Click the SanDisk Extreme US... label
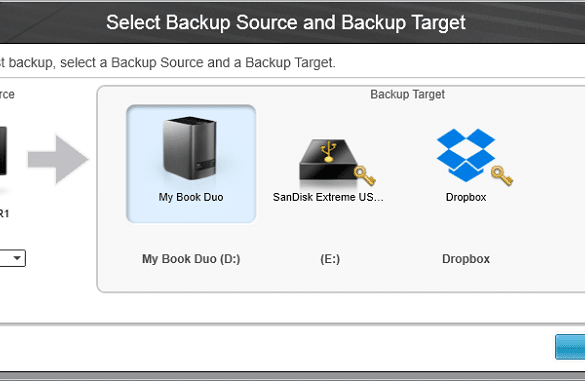 [x=328, y=197]
